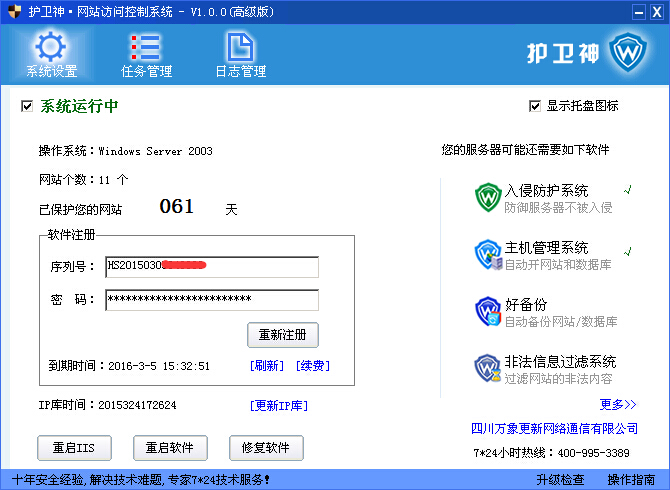
Task: Open 操作指南 in the status bar
Action: (x=631, y=480)
